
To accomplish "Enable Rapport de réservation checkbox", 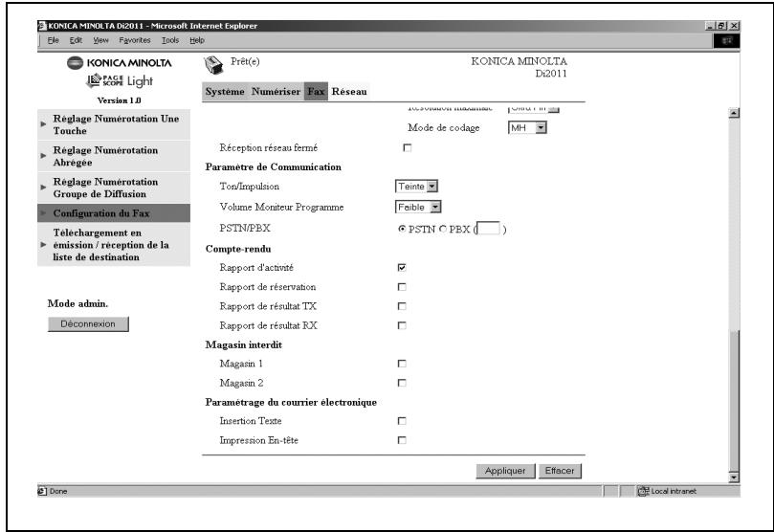I will (402, 287).
